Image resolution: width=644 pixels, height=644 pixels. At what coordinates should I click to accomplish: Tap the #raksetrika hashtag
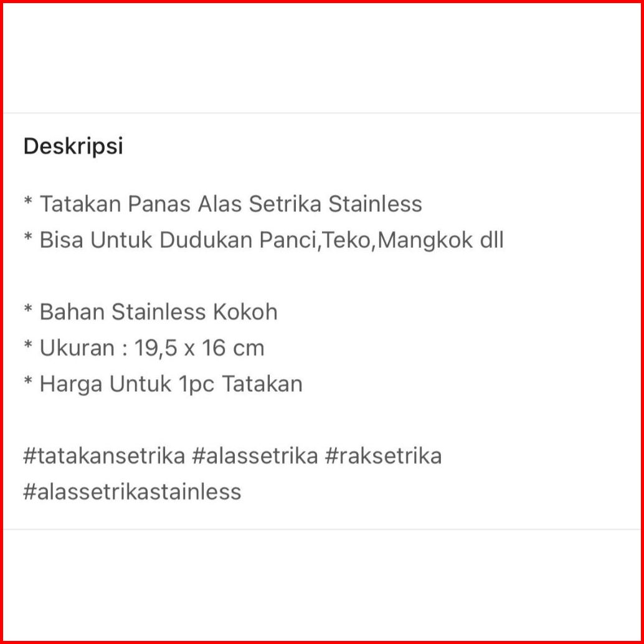point(383,456)
